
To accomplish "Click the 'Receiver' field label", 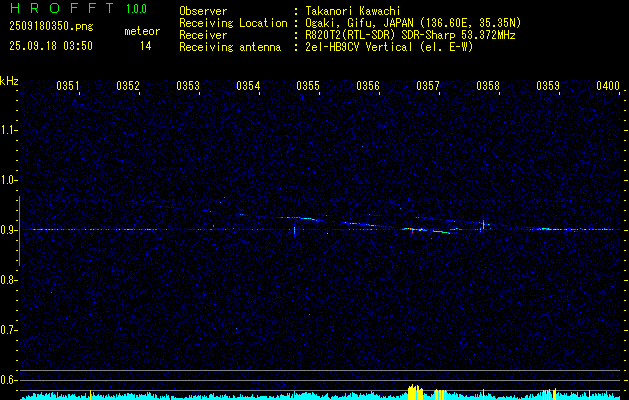I will (x=203, y=35).
